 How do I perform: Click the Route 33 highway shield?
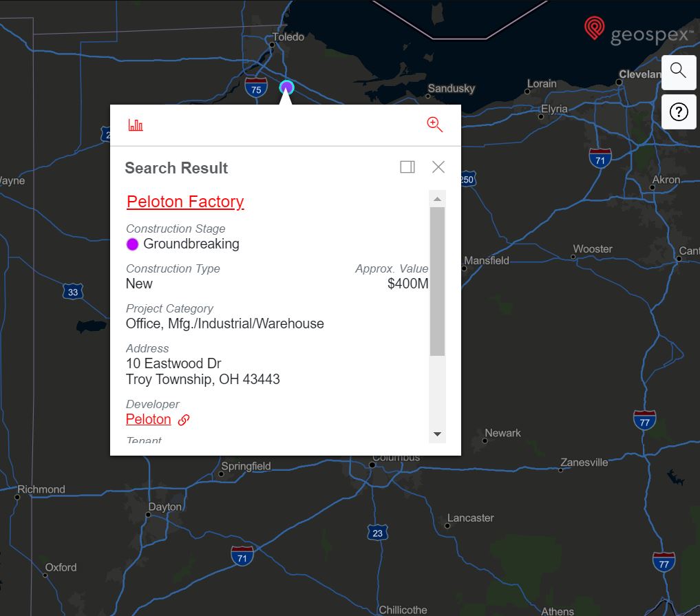tap(73, 292)
